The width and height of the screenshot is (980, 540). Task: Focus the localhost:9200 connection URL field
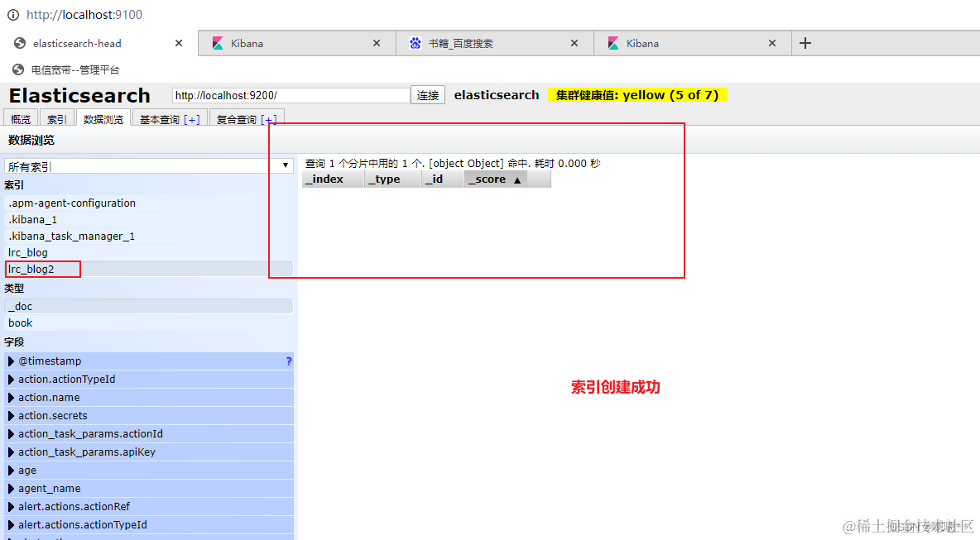291,95
